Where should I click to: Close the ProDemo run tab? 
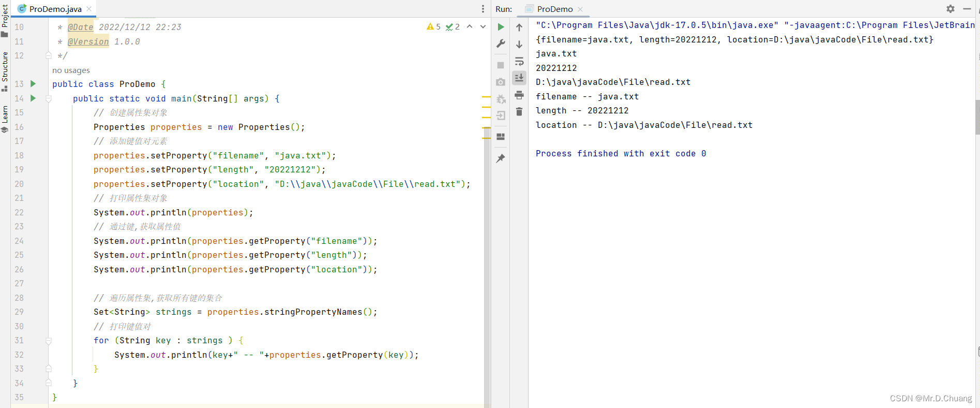pyautogui.click(x=580, y=9)
